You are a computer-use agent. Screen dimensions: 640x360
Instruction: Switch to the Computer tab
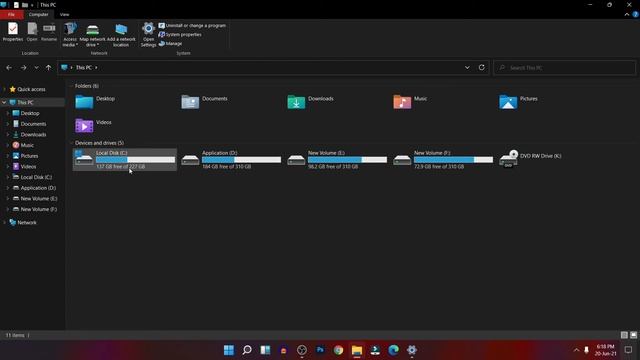[x=38, y=14]
